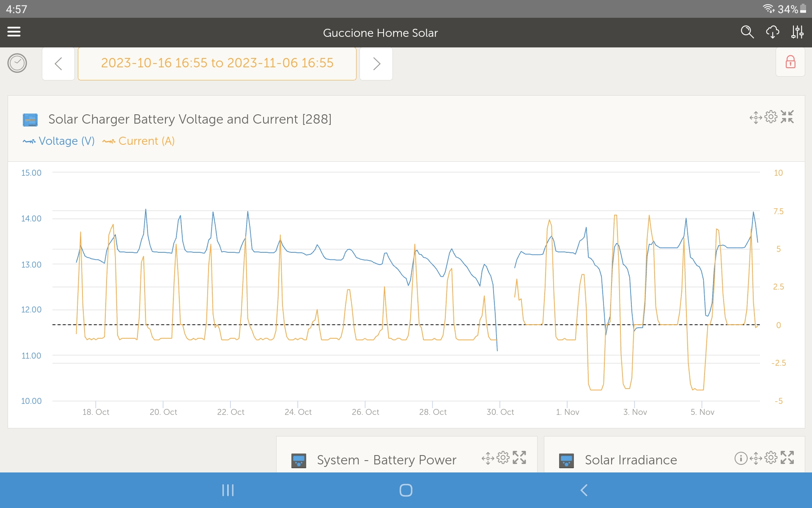Screen dimensions: 812x508
Task: Click the Solar Irradiance info icon
Action: (741, 458)
